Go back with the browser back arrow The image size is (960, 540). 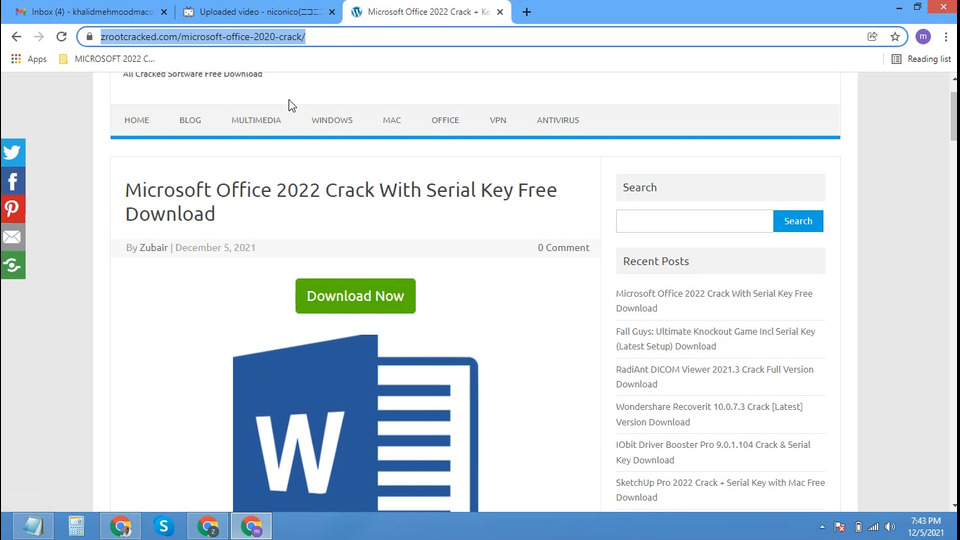click(17, 37)
